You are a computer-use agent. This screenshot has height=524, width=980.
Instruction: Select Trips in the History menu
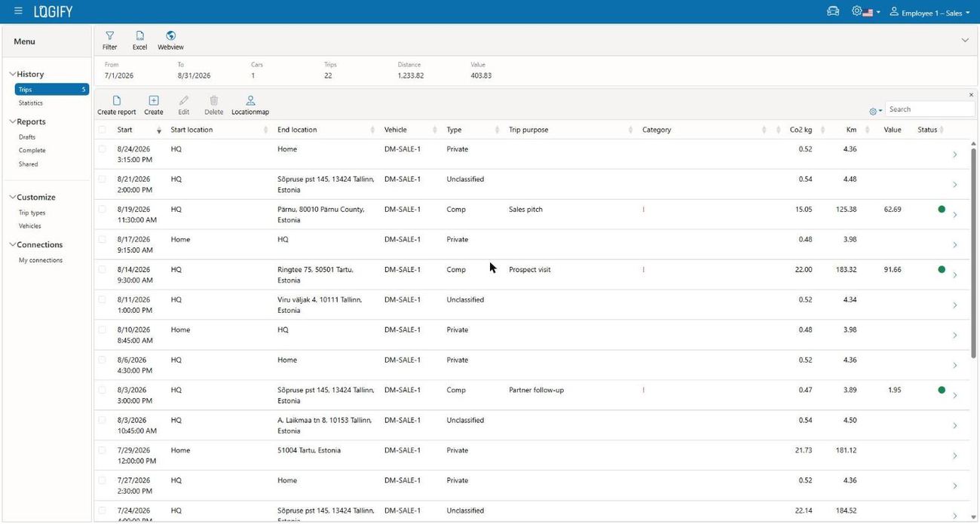51,90
